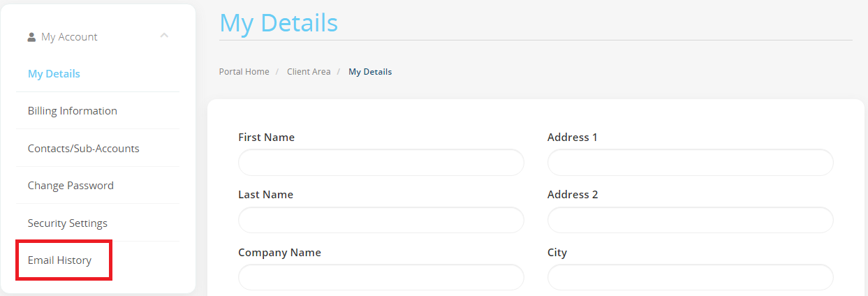
Task: Open Security Settings
Action: click(x=68, y=223)
